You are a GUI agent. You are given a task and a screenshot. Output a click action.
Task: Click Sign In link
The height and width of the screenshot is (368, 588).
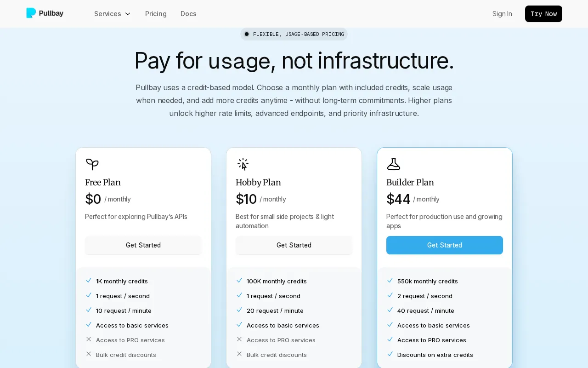[502, 14]
